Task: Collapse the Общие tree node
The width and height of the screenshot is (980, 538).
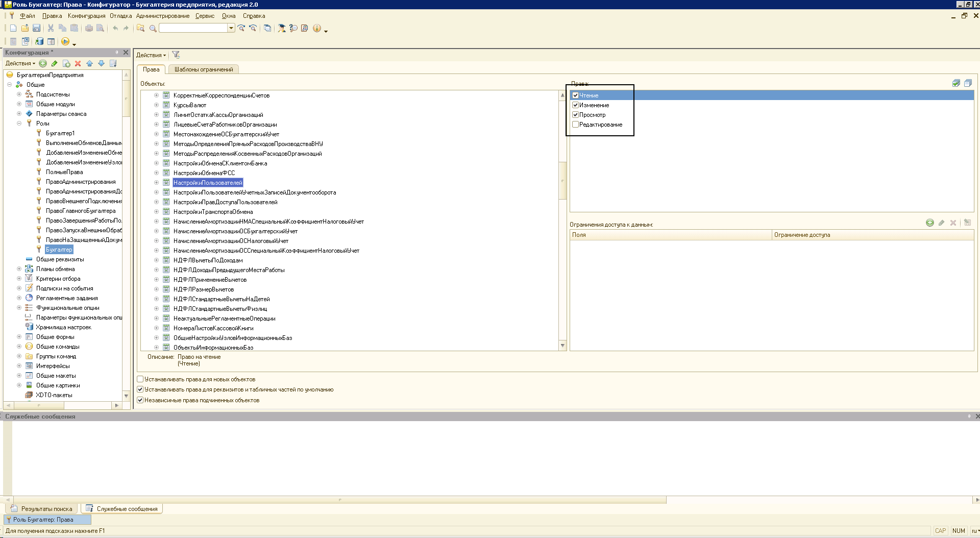Action: tap(9, 85)
